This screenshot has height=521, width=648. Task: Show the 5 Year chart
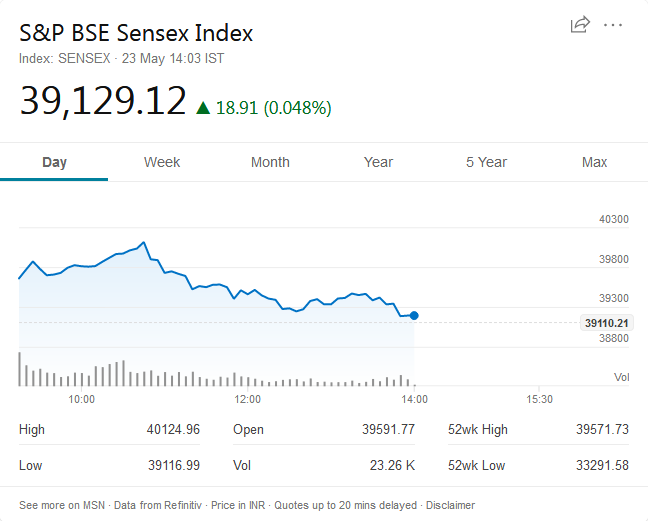pyautogui.click(x=486, y=162)
